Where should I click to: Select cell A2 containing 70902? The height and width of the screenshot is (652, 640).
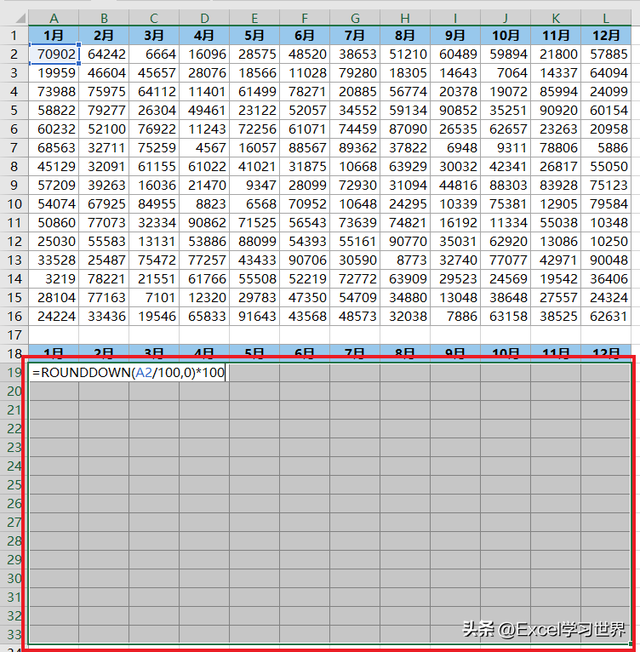point(54,54)
